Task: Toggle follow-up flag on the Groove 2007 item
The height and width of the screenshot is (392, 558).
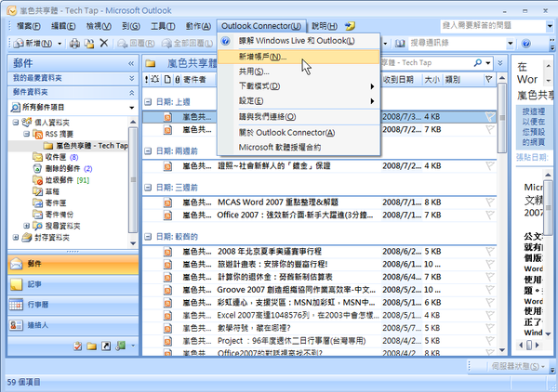Action: 490,290
